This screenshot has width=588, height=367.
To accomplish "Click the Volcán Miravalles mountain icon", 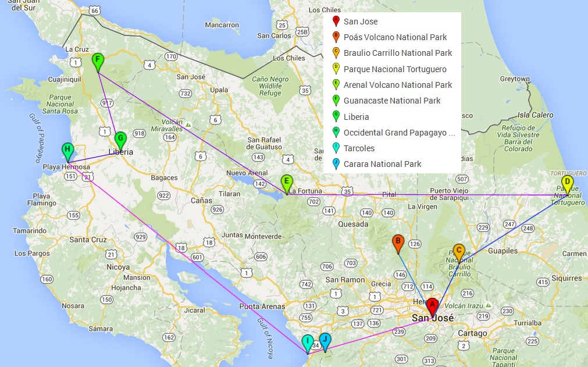I will (x=188, y=124).
